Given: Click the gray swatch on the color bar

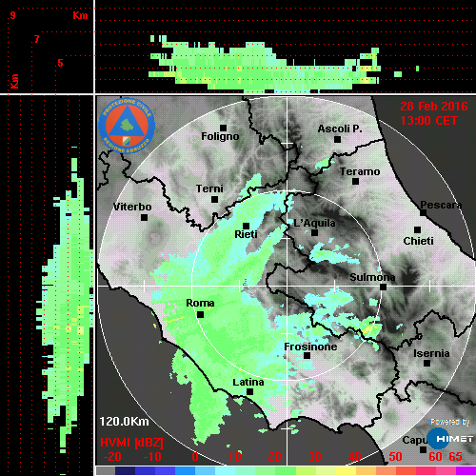Looking at the screenshot, I should coord(106,470).
